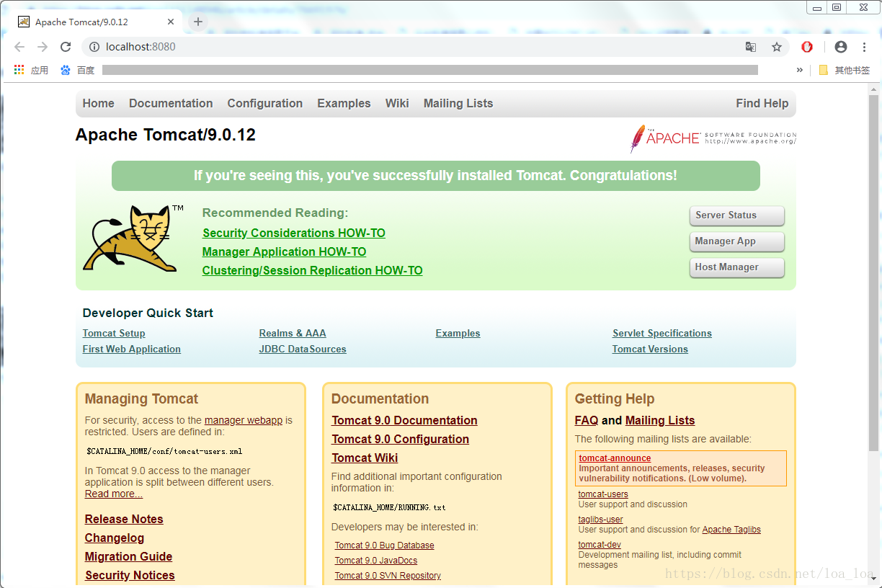Open the Tomcat Setup link
This screenshot has width=882, height=588.
pos(114,333)
